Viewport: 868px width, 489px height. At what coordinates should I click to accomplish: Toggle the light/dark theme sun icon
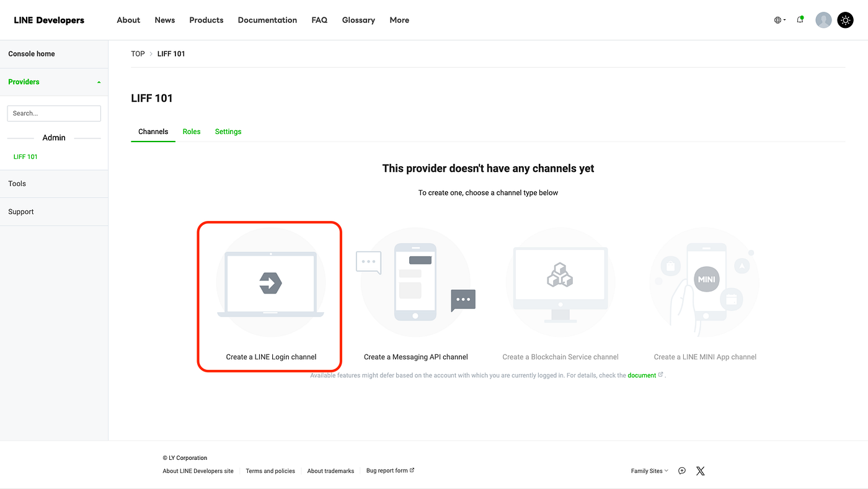846,20
